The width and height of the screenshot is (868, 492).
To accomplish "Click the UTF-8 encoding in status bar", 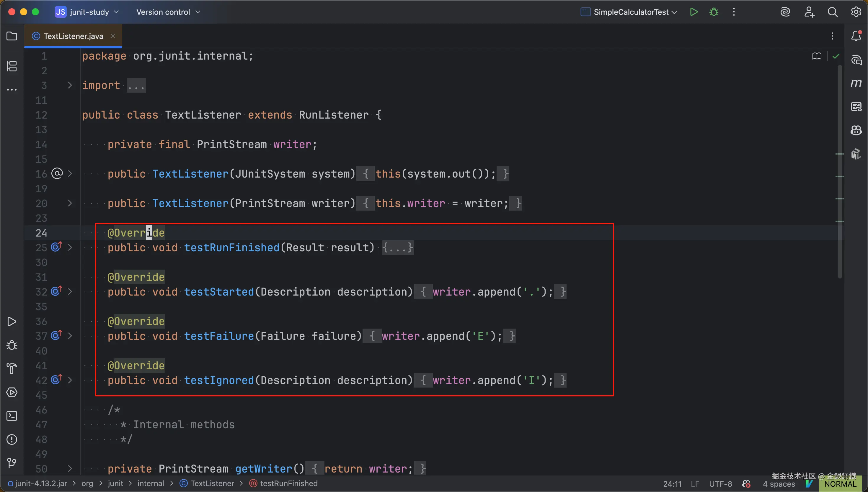I will (720, 484).
